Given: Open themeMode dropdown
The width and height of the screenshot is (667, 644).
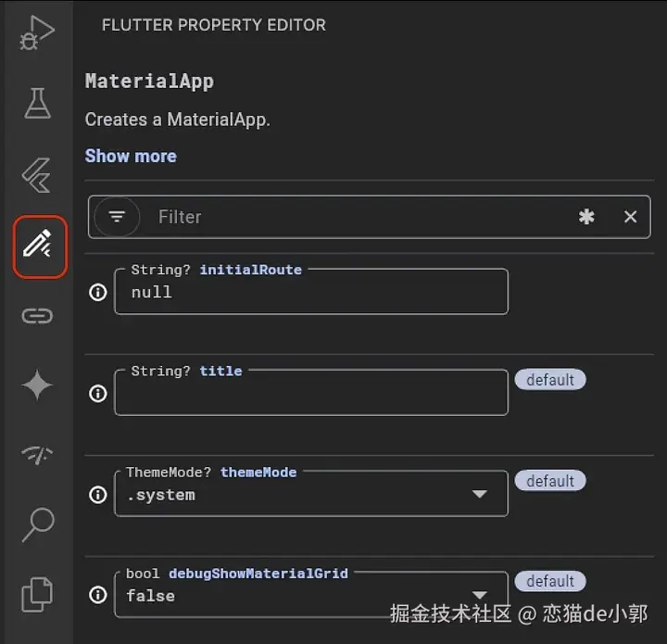Looking at the screenshot, I should (x=311, y=494).
